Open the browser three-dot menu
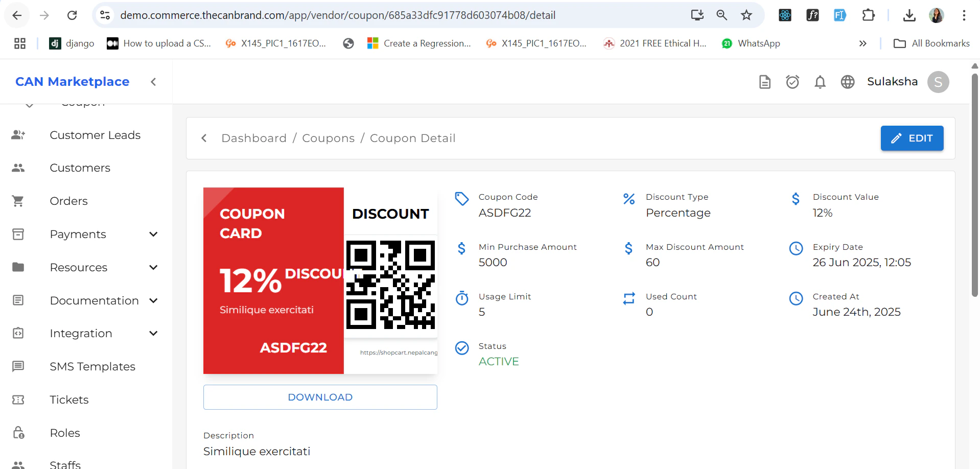980x469 pixels. pos(964,15)
